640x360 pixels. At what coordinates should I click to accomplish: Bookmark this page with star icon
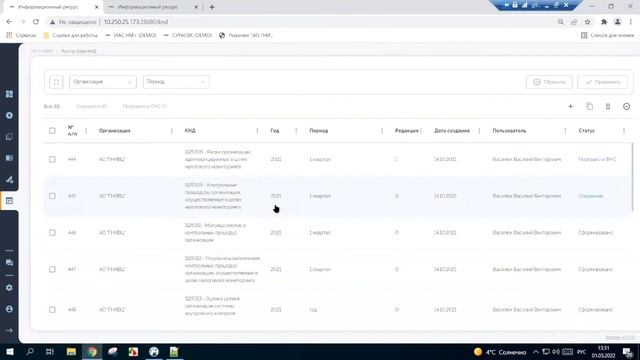(588, 22)
